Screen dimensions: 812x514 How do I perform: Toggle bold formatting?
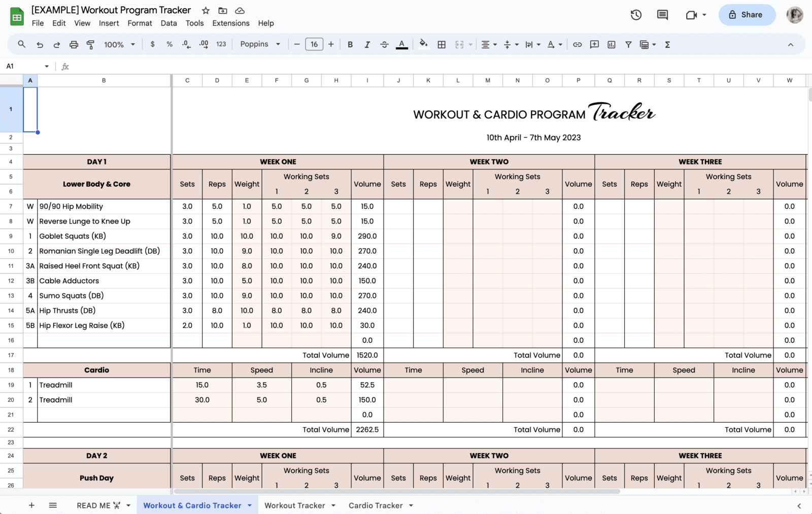click(x=350, y=45)
